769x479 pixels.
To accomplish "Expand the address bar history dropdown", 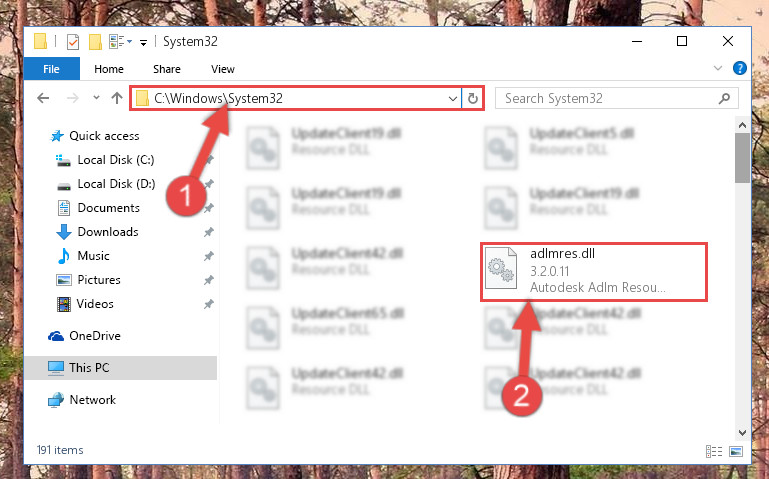I will pyautogui.click(x=453, y=99).
